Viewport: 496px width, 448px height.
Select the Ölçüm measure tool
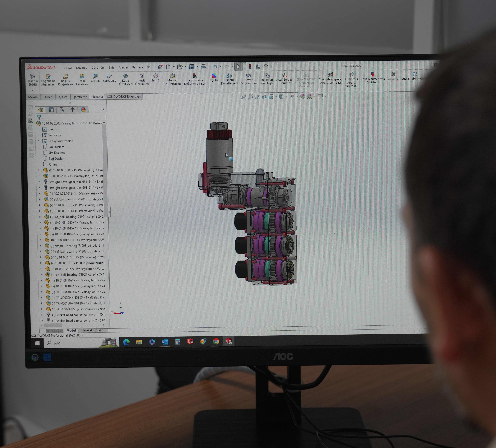[x=95, y=78]
